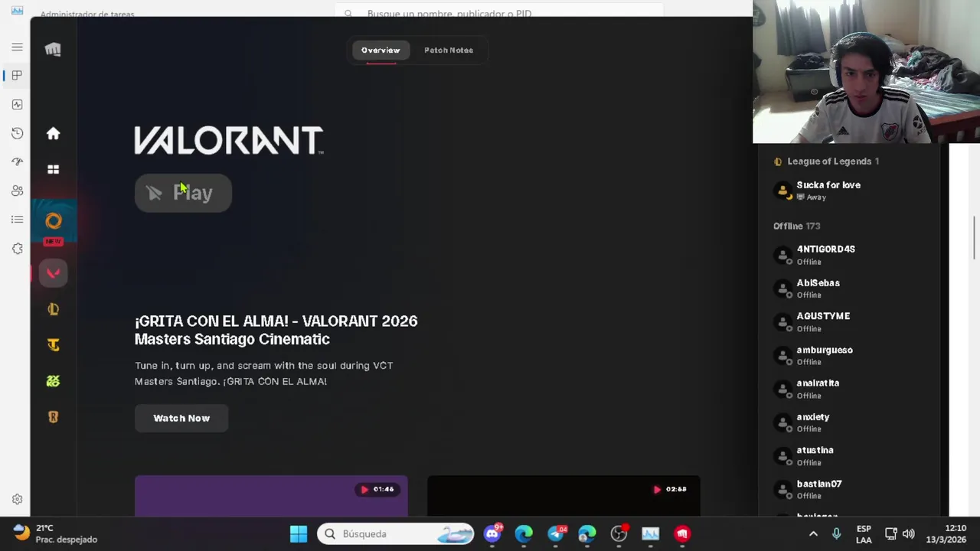Open the Windows Start button
The height and width of the screenshot is (551, 980).
[299, 534]
